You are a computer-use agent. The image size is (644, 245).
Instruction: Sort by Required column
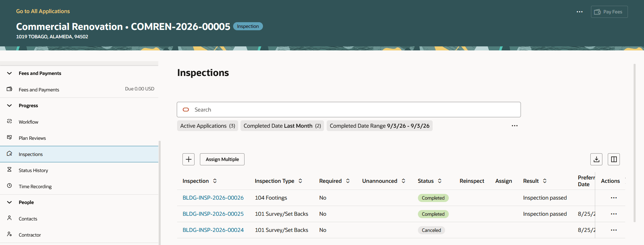348,181
